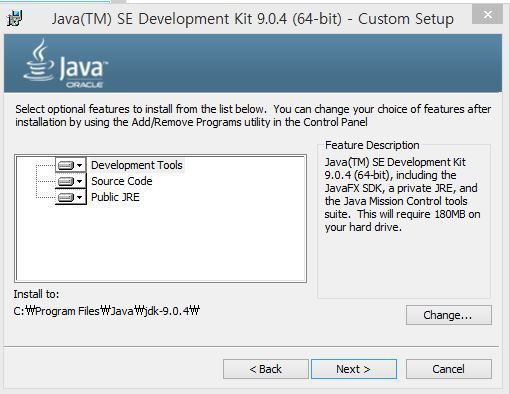Go to previous step with Back button
This screenshot has width=510, height=394.
(266, 369)
